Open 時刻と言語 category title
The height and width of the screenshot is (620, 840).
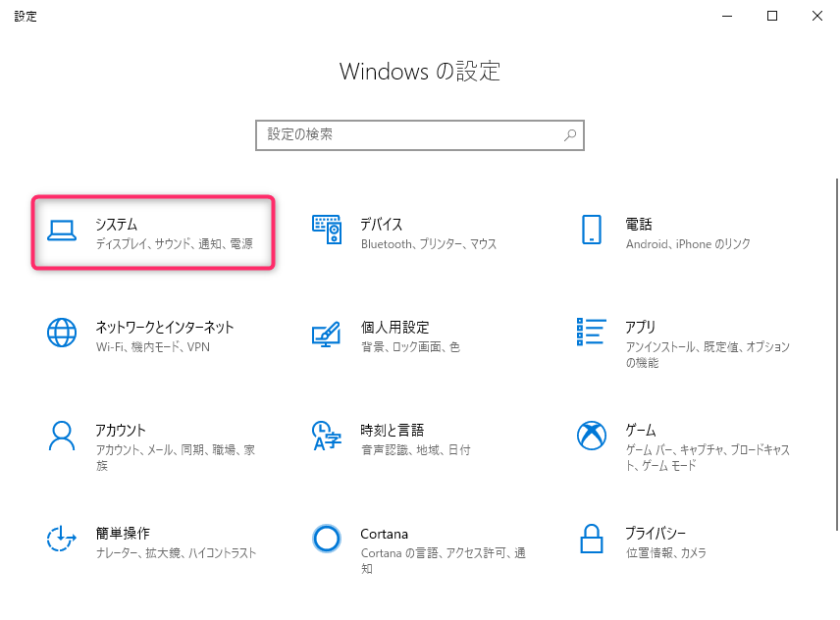click(x=393, y=431)
